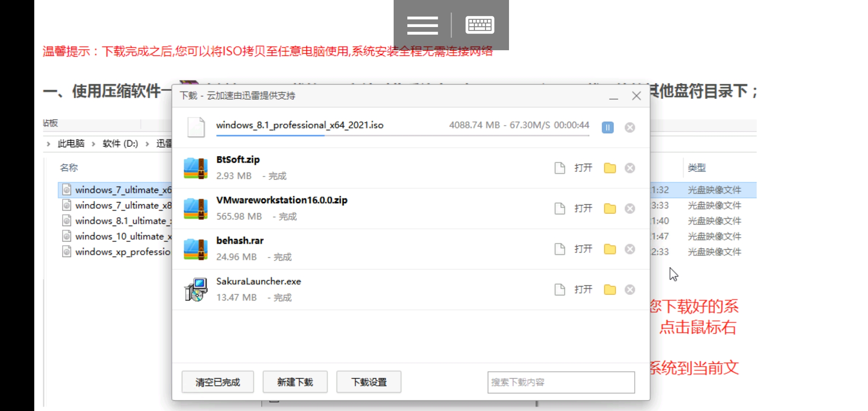Screen dimensions: 868x411
Task: Minimize the download manager window
Action: click(613, 96)
